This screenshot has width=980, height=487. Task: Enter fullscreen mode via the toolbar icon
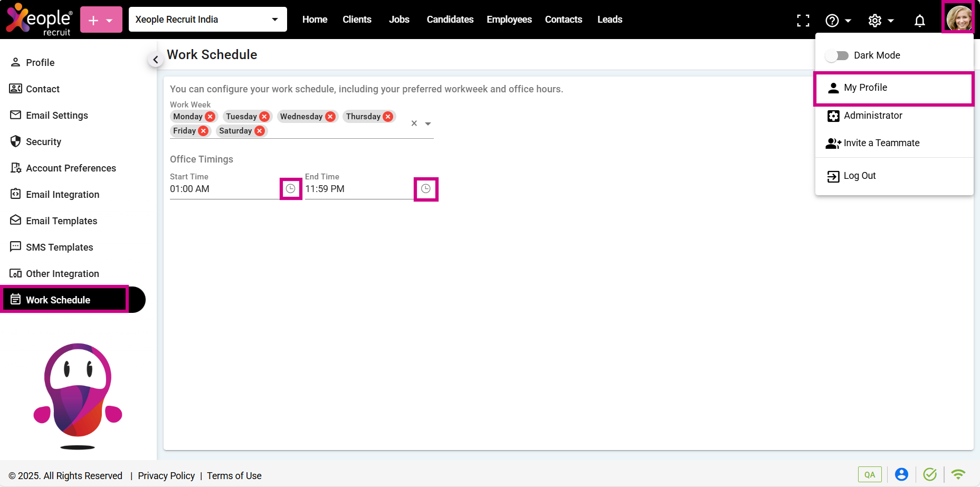[x=803, y=21]
